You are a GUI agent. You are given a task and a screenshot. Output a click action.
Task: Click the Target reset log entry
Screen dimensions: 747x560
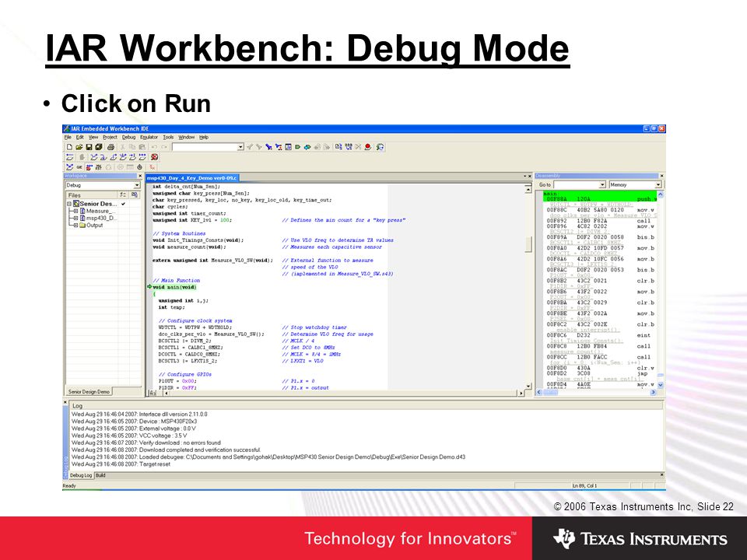click(121, 464)
